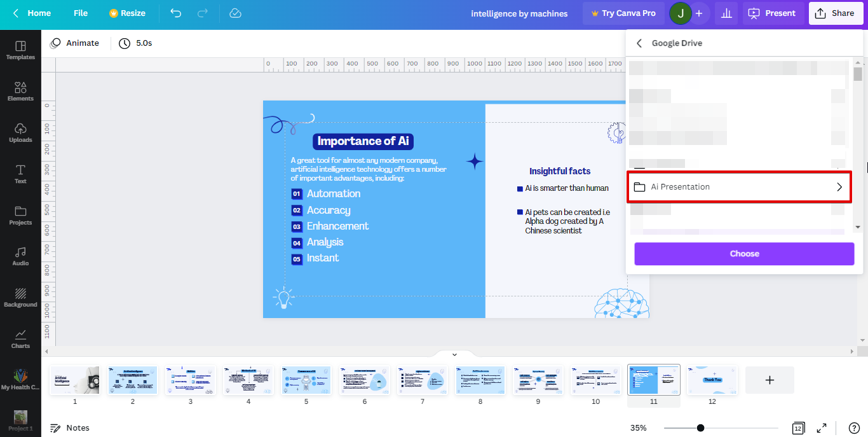
Task: Undo the last action
Action: [x=176, y=13]
